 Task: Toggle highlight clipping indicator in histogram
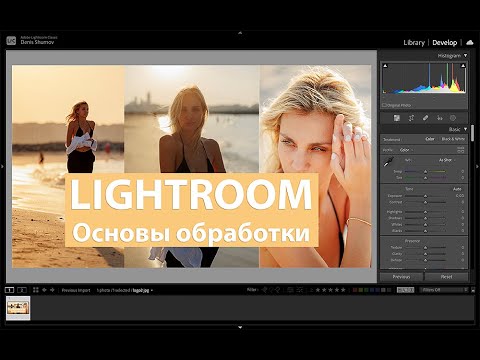pos(463,66)
